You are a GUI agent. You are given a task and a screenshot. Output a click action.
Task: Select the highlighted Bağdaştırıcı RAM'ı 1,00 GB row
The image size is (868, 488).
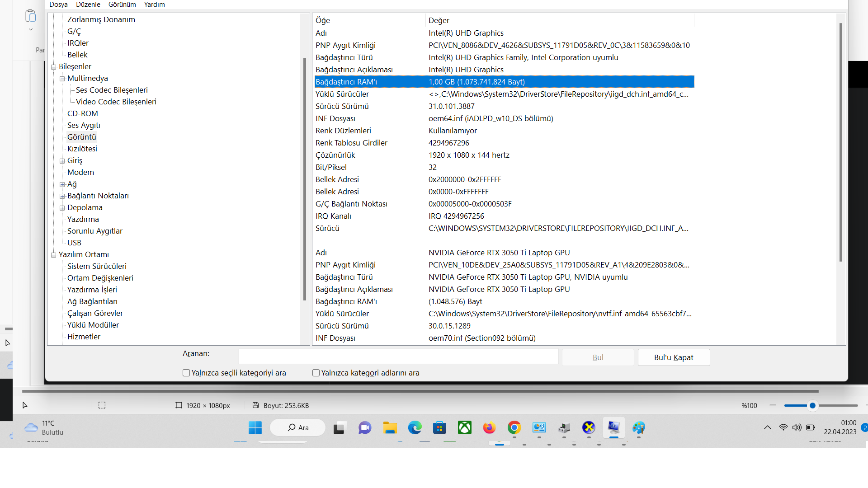(x=504, y=82)
